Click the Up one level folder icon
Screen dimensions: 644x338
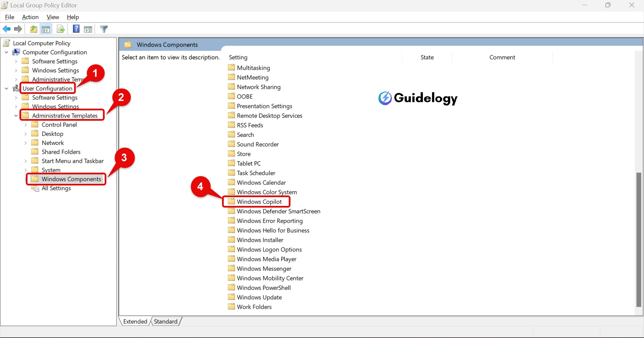point(34,29)
